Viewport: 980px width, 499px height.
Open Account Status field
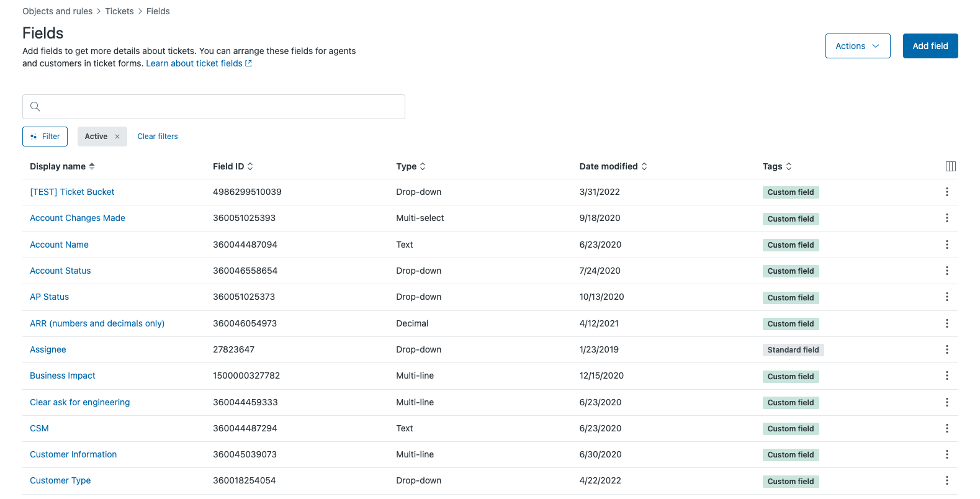[x=60, y=271]
